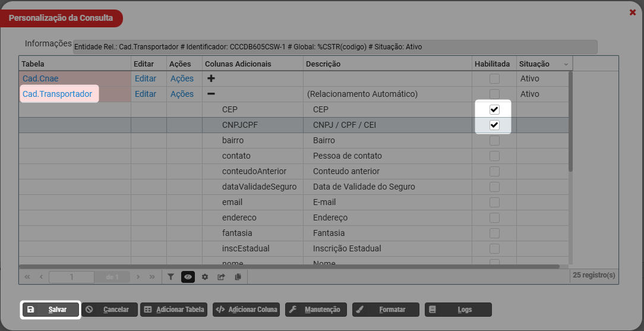
Task: Click Editar link for Cad.Transportador
Action: tap(146, 94)
